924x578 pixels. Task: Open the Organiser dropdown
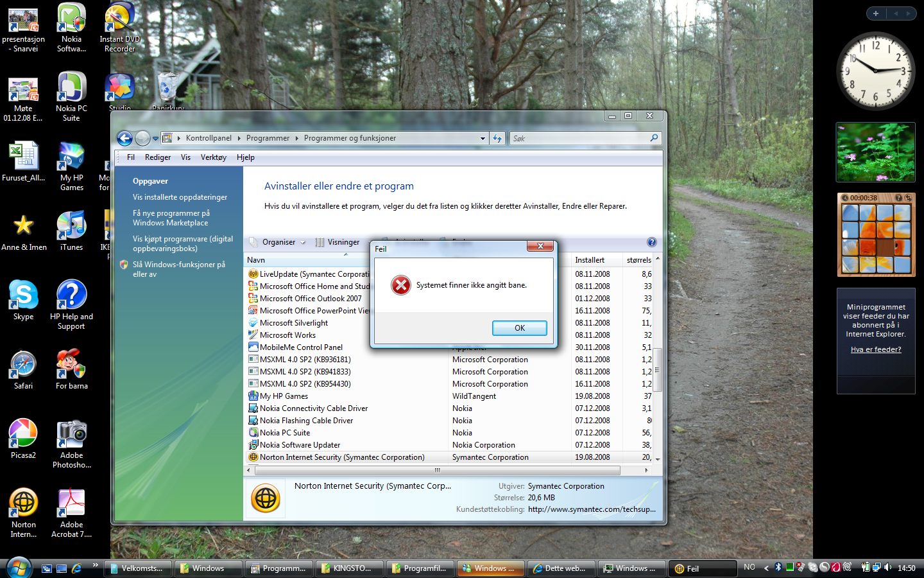278,242
